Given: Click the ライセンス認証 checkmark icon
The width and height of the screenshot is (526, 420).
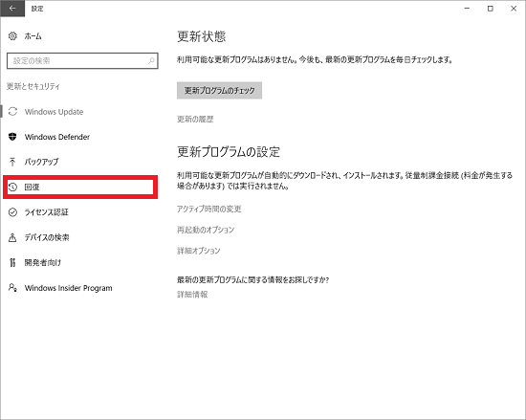Looking at the screenshot, I should click(12, 212).
